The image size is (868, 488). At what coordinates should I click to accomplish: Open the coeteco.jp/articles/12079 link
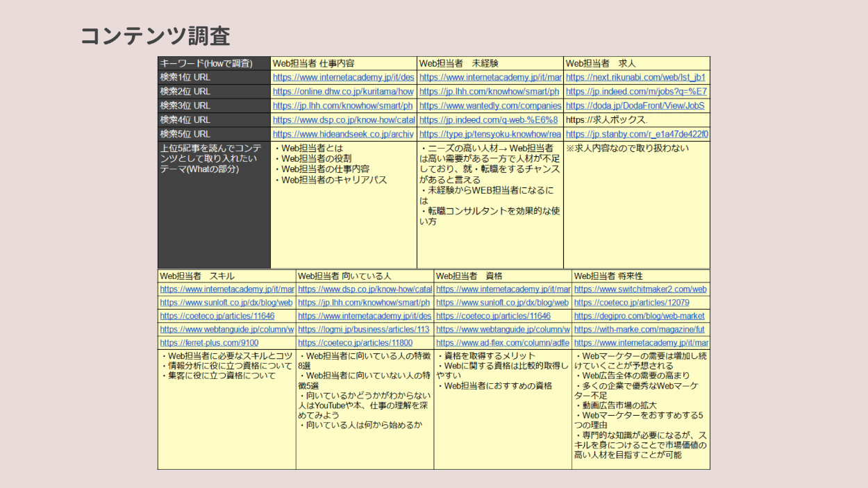(631, 303)
